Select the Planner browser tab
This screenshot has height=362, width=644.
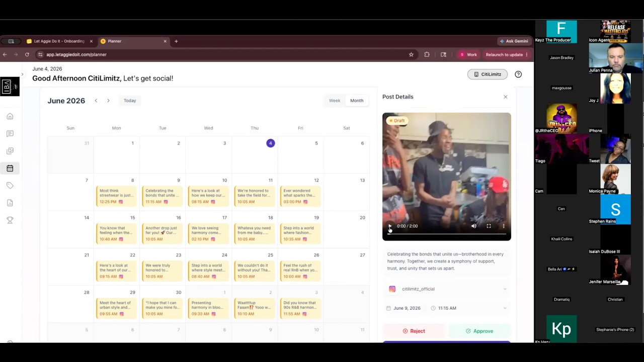pos(134,41)
